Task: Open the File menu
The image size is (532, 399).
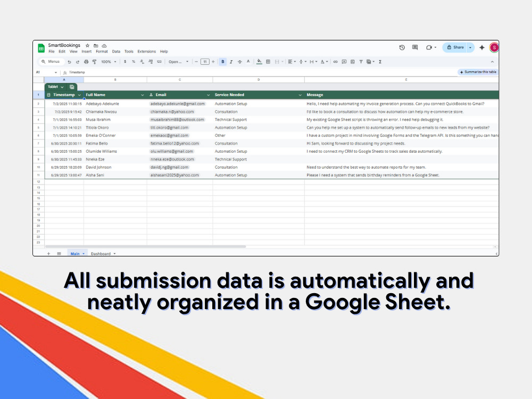Action: coord(51,52)
